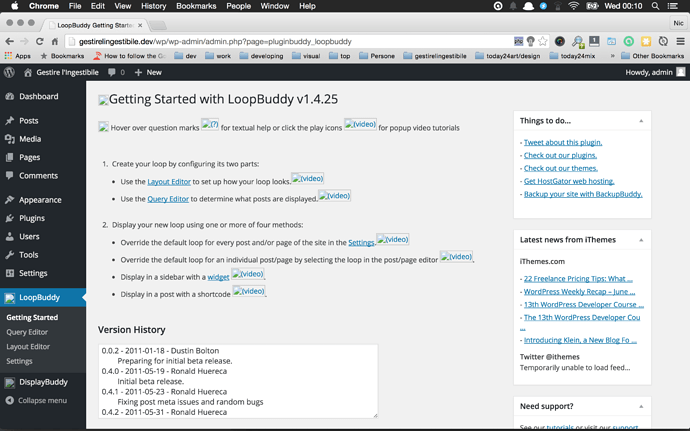The image size is (690, 431).
Task: Play video icon beside Layout Editor line
Action: (x=308, y=178)
